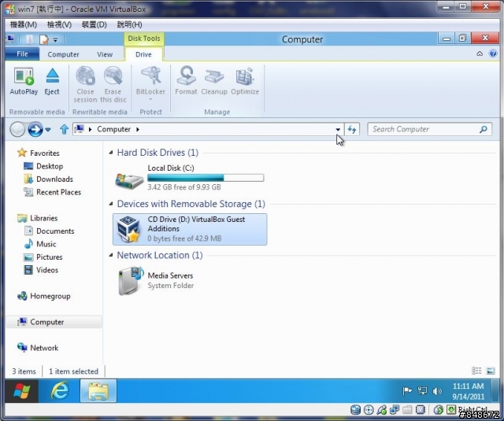Switch to the Computer ribbon tab
Image resolution: width=504 pixels, height=421 pixels.
63,54
